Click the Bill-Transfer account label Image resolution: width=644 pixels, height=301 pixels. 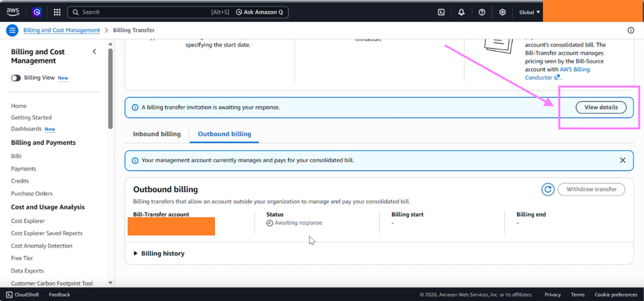click(161, 214)
